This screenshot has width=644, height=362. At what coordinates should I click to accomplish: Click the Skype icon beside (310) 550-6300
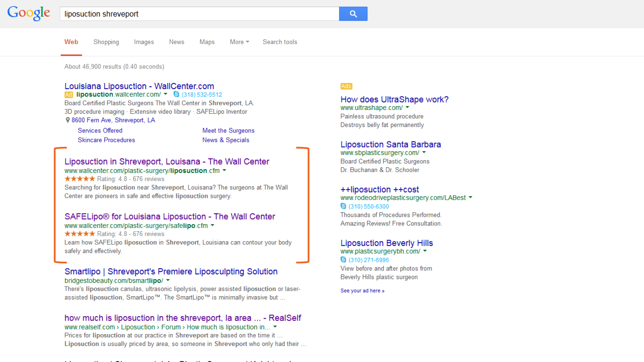tap(343, 206)
